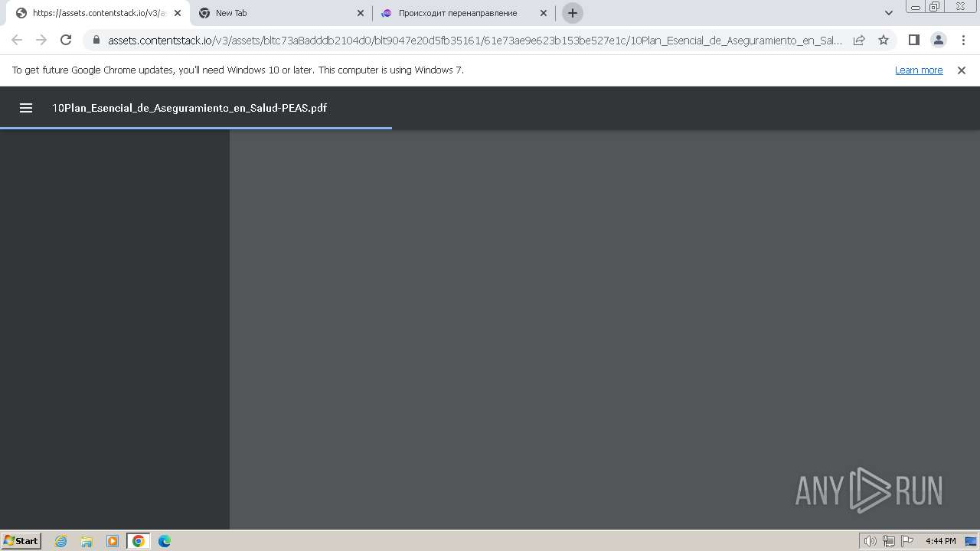Click the 4:44 PM system clock
The width and height of the screenshot is (980, 551).
(940, 541)
